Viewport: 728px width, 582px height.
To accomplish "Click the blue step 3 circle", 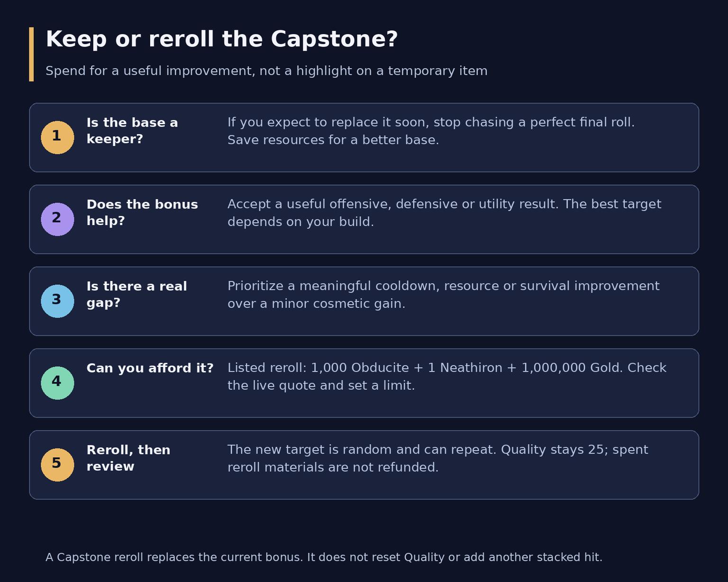I will tap(57, 301).
